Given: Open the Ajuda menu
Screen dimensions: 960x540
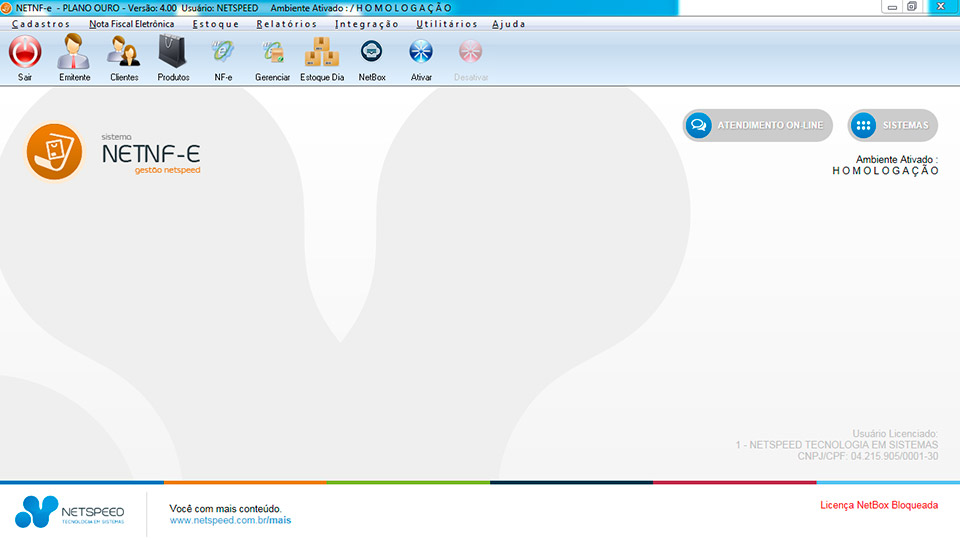Looking at the screenshot, I should click(x=509, y=24).
